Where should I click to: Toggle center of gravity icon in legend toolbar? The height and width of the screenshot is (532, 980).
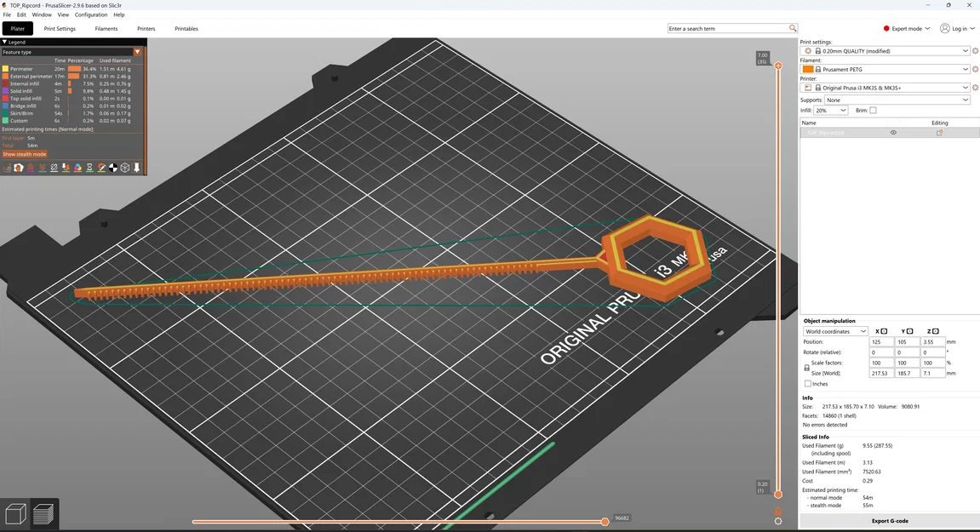pos(113,168)
